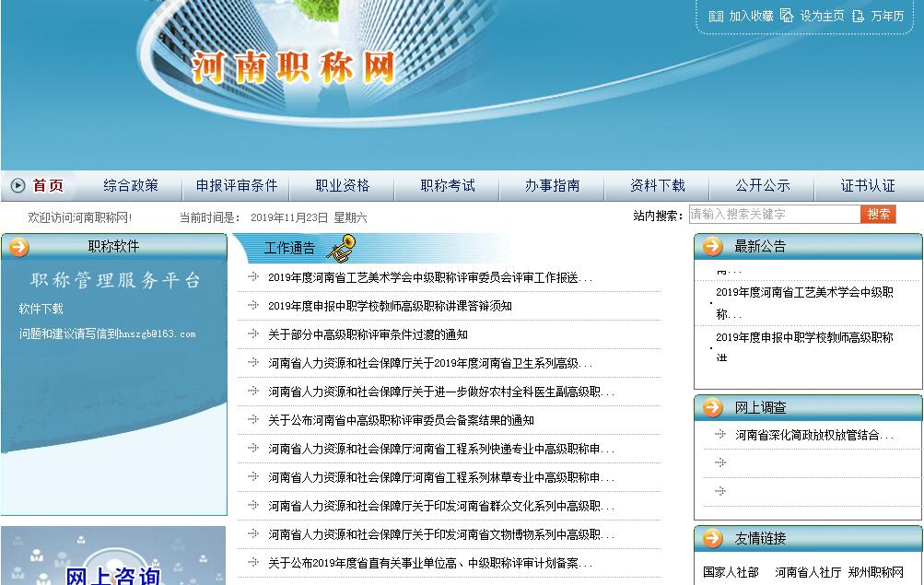
Task: Open 关于部分中高级职称评审条件过渡的通知 notice
Action: coord(368,335)
